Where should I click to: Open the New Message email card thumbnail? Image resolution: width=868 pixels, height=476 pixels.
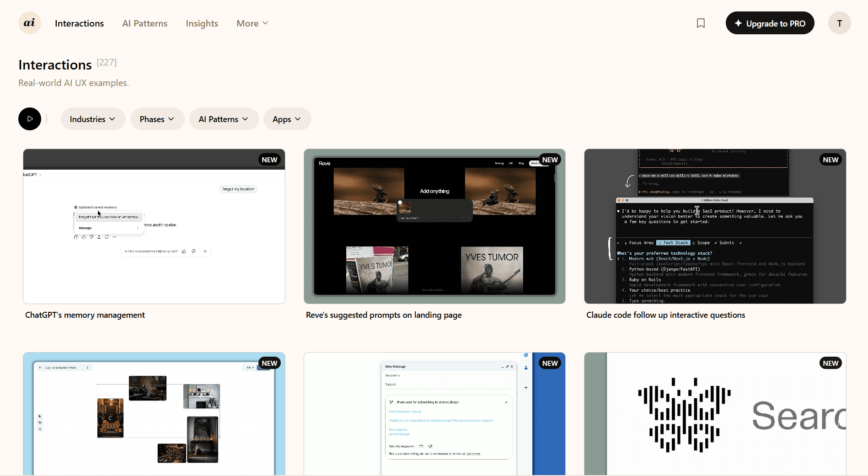point(434,414)
